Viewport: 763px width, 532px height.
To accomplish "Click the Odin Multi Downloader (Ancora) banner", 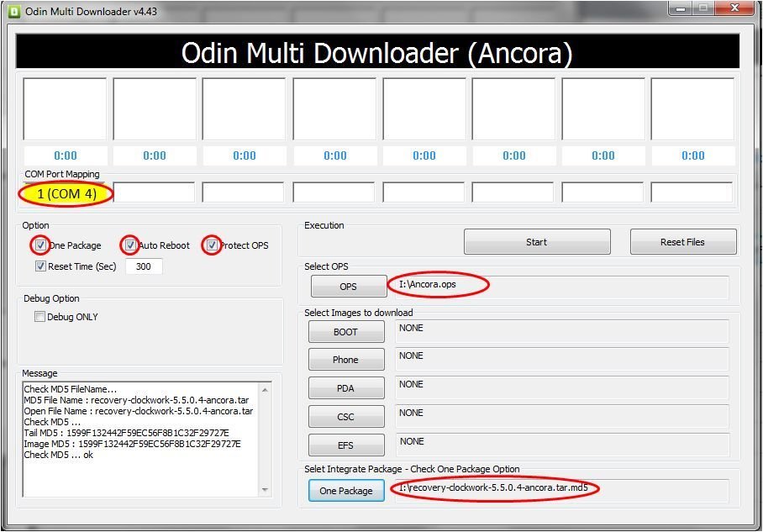I will click(x=377, y=51).
